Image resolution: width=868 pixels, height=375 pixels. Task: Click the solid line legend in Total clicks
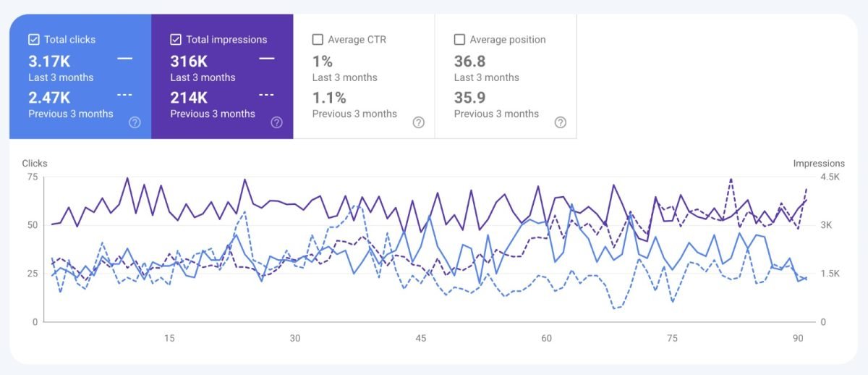pos(124,58)
